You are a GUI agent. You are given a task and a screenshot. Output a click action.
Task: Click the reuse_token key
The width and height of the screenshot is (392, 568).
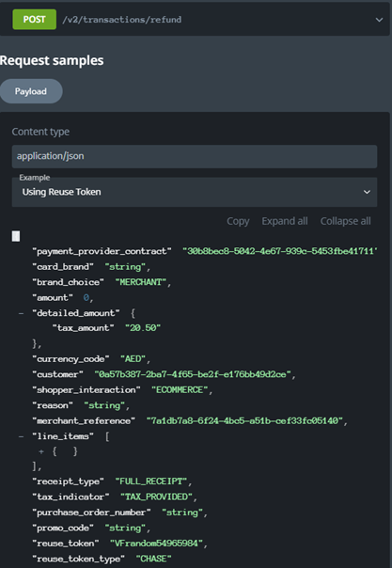[x=66, y=544]
